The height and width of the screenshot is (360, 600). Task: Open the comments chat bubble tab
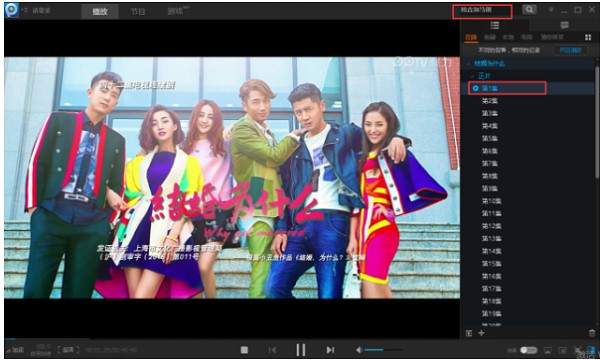pyautogui.click(x=564, y=25)
